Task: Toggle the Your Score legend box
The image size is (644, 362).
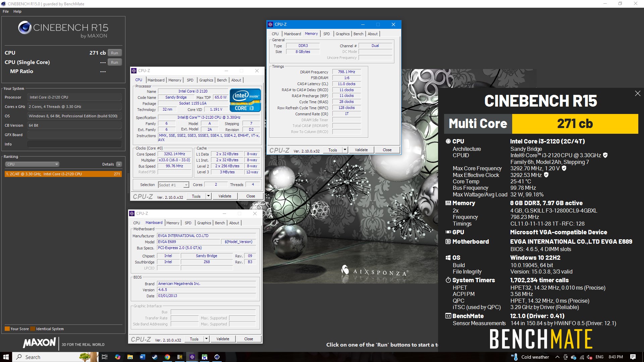Action: point(7,329)
